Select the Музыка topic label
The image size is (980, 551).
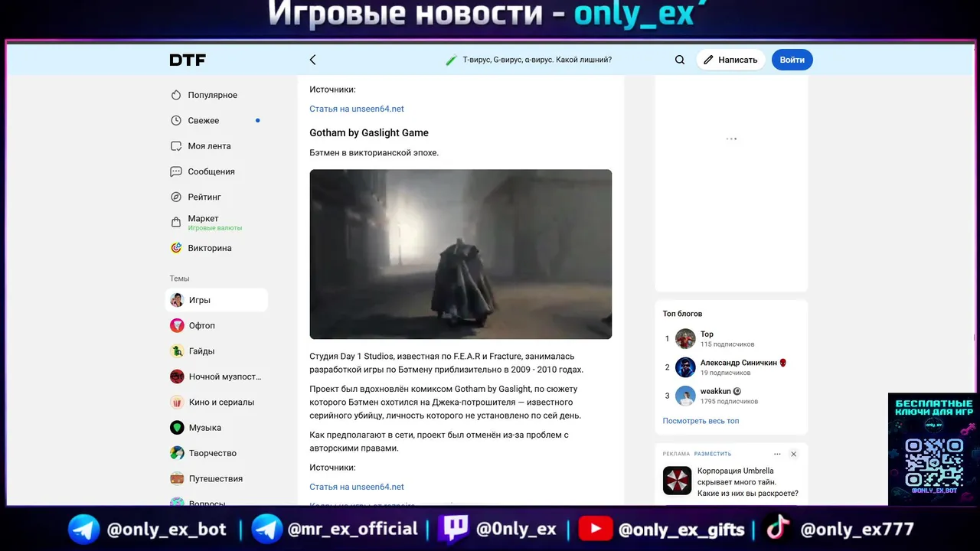pos(205,428)
